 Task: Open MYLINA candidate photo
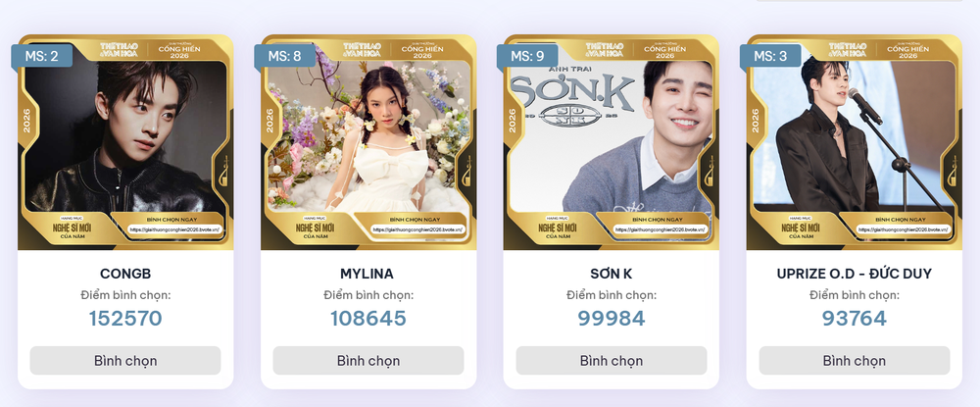pos(368,142)
